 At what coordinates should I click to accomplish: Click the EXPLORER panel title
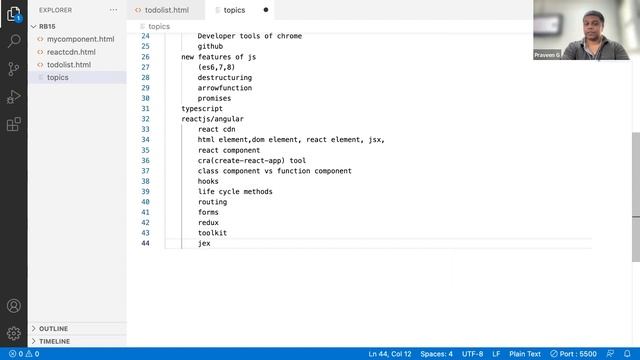coord(56,10)
